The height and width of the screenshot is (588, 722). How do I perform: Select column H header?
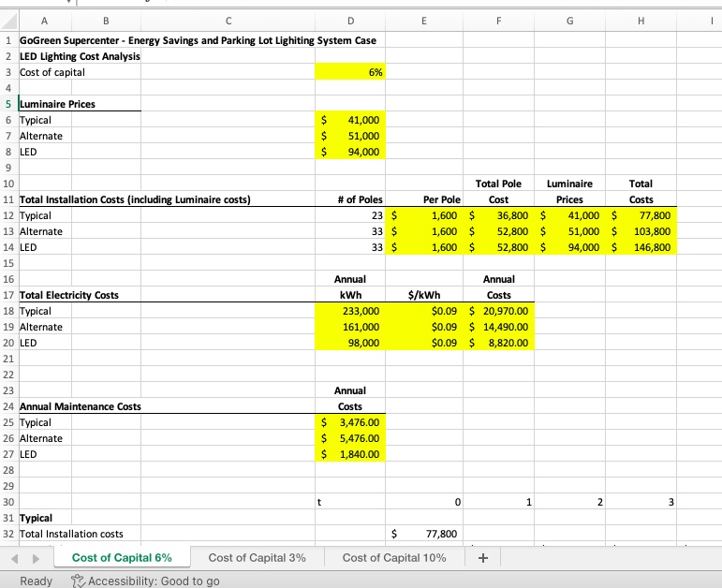pyautogui.click(x=641, y=21)
